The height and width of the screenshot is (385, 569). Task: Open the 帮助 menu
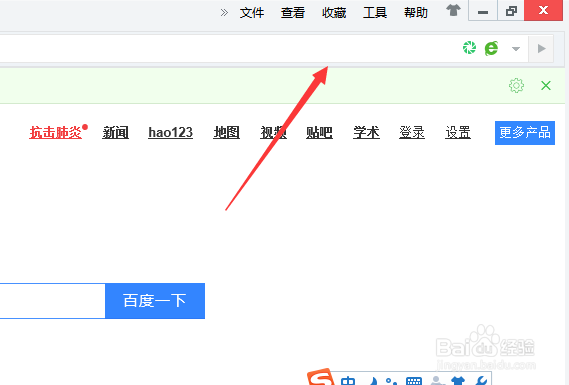(416, 13)
